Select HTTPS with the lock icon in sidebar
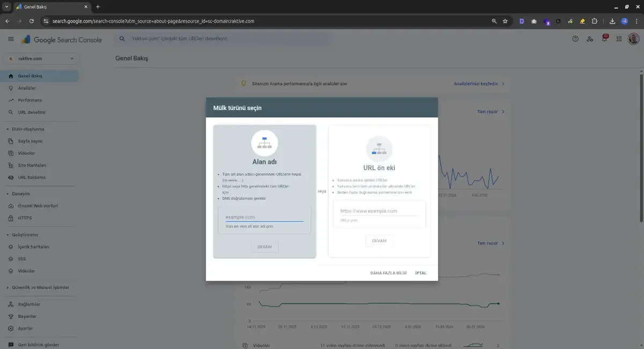This screenshot has height=349, width=644. tap(26, 218)
